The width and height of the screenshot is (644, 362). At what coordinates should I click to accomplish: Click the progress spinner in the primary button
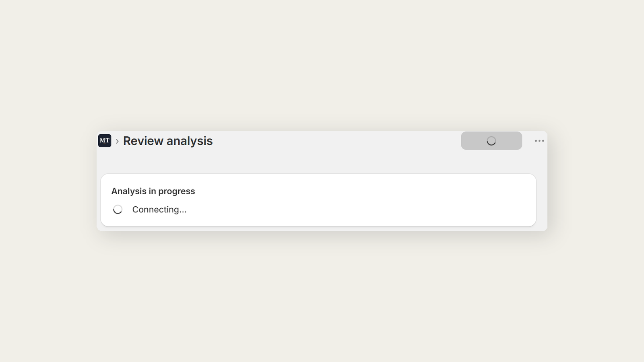tap(491, 141)
